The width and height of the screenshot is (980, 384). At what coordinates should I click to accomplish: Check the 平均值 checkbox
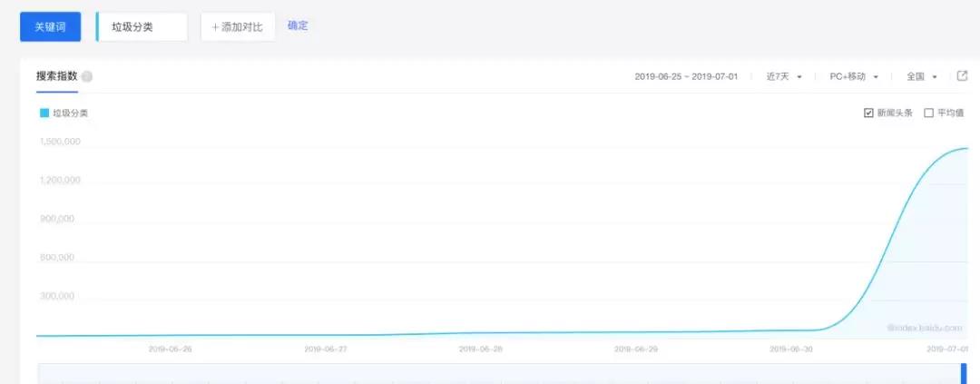pyautogui.click(x=929, y=113)
